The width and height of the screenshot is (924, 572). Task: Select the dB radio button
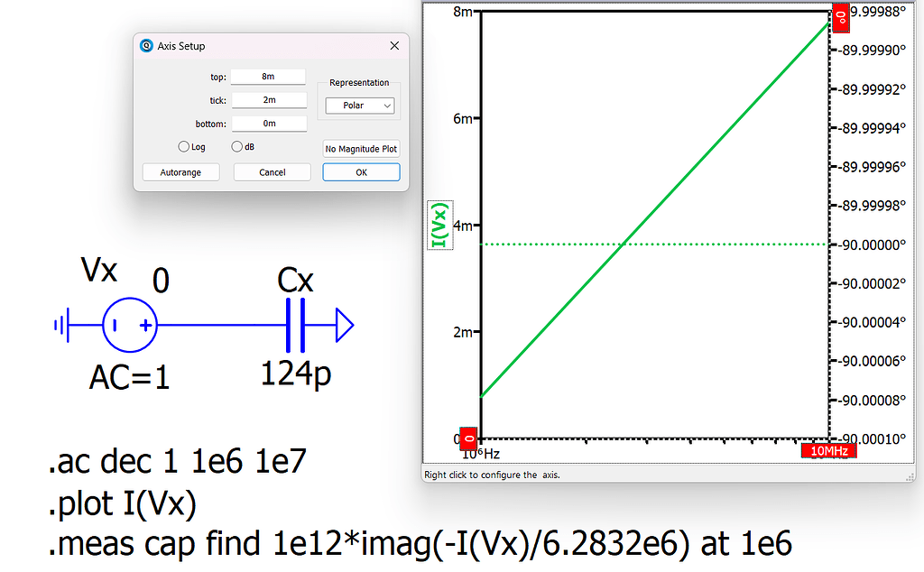pyautogui.click(x=236, y=146)
